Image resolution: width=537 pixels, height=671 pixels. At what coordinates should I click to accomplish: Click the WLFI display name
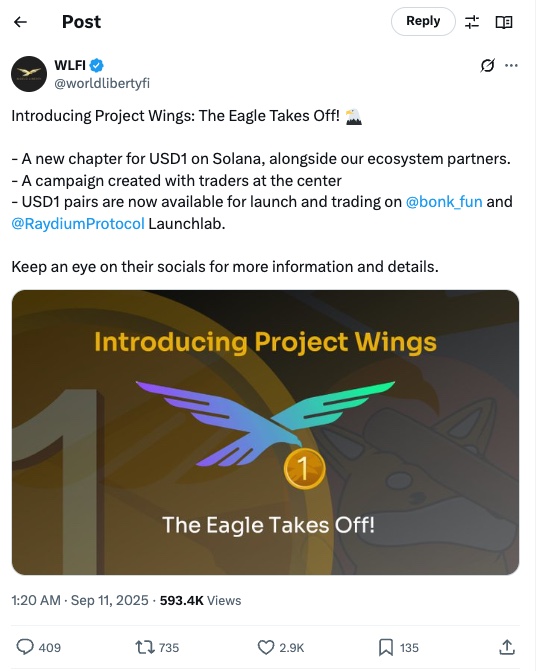pos(70,65)
